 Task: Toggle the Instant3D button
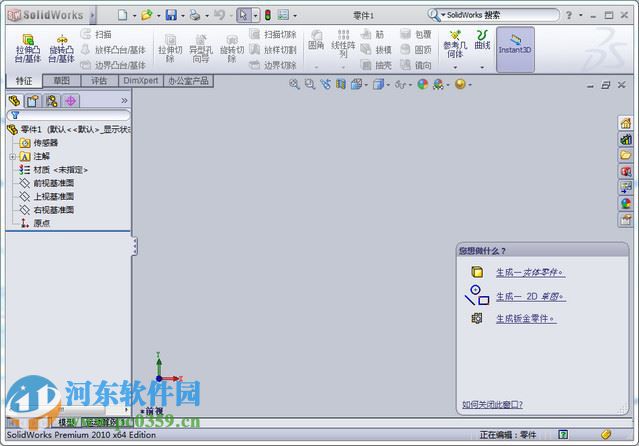pyautogui.click(x=515, y=49)
